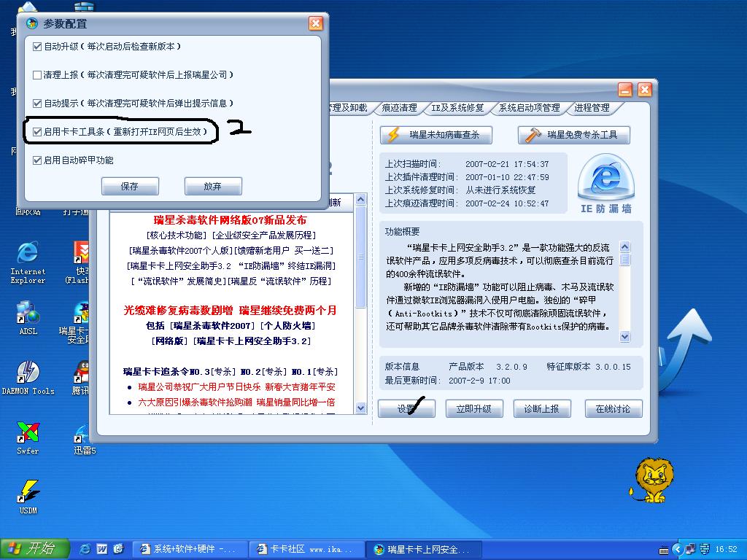Open [个人防火墙] link
The height and width of the screenshot is (560, 747).
click(x=287, y=326)
